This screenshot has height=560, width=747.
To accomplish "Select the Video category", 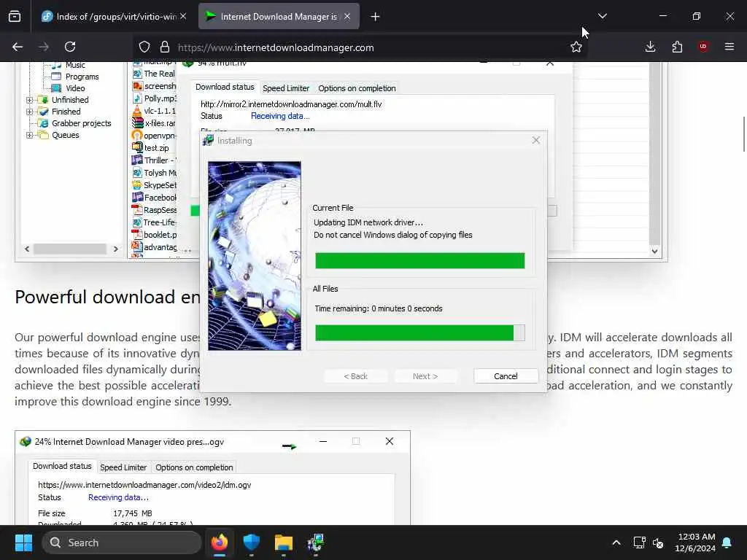I will (75, 88).
